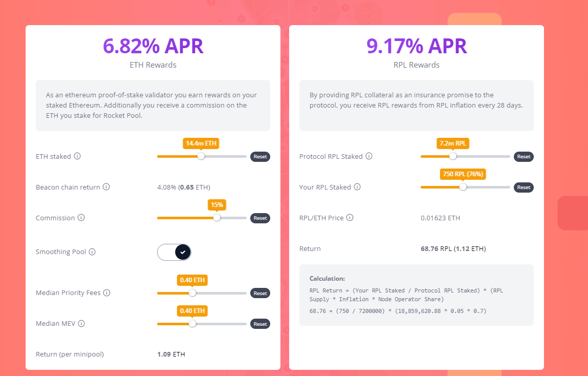The image size is (588, 376).
Task: Click info icon next to ETH staked
Action: coord(77,156)
